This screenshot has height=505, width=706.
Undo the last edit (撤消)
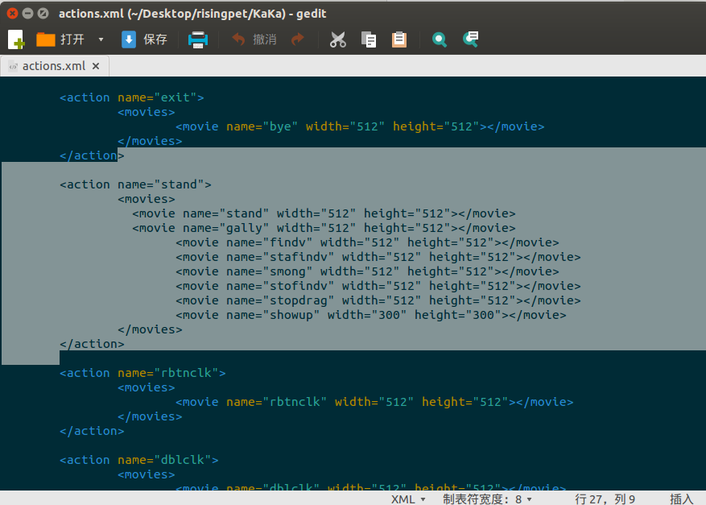253,40
